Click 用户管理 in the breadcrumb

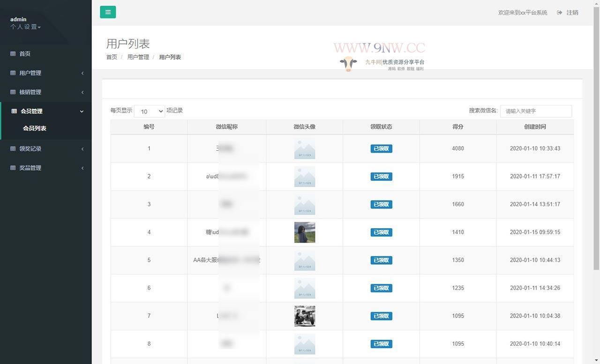click(x=138, y=57)
